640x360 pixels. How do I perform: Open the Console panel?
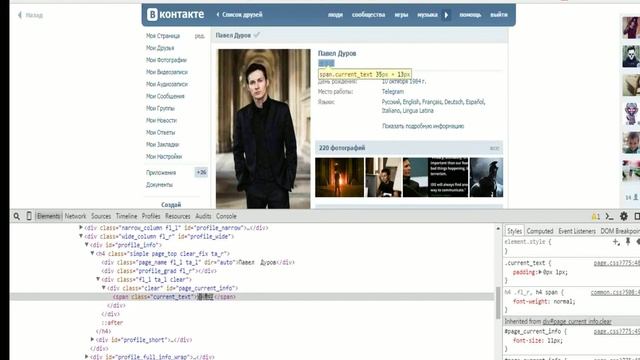point(226,216)
